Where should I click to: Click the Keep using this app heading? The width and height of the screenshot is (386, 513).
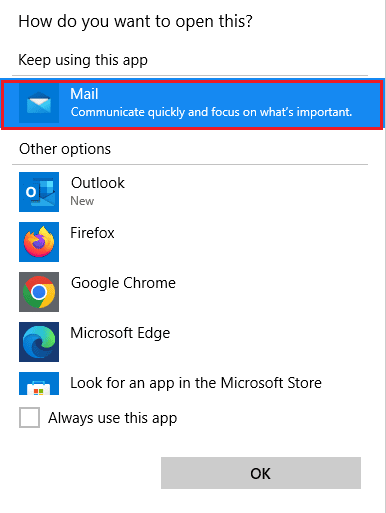coord(83,61)
